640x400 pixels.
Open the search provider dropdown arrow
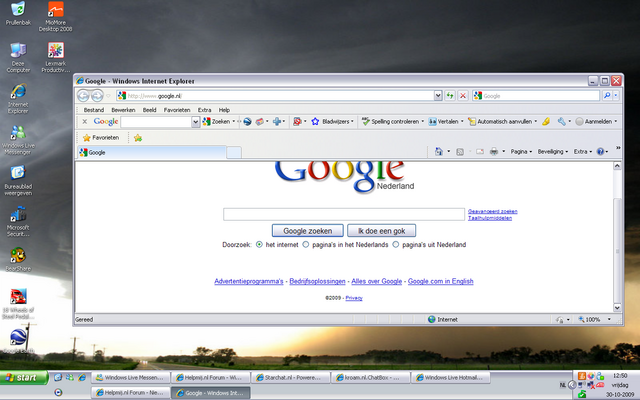point(616,96)
